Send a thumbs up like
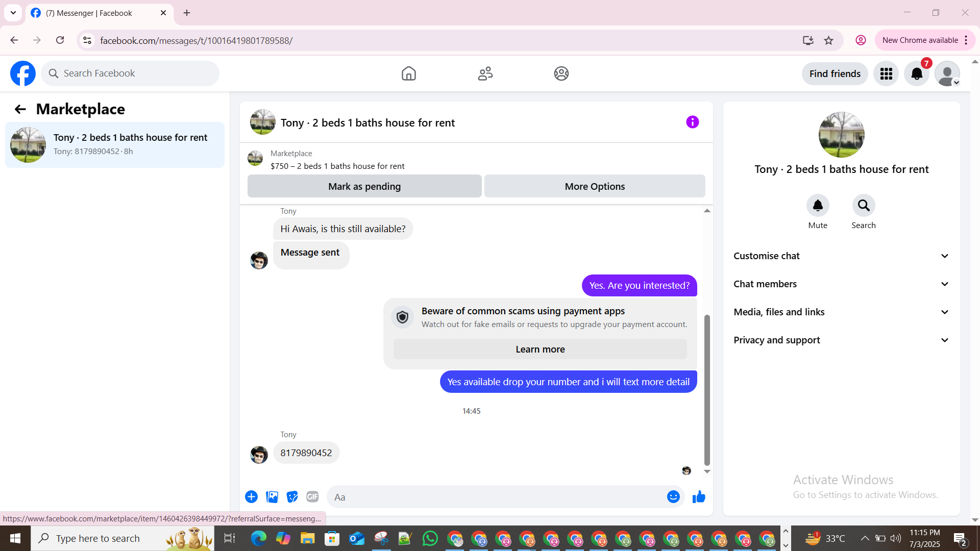Screen dimensions: 980x551 click(x=699, y=497)
